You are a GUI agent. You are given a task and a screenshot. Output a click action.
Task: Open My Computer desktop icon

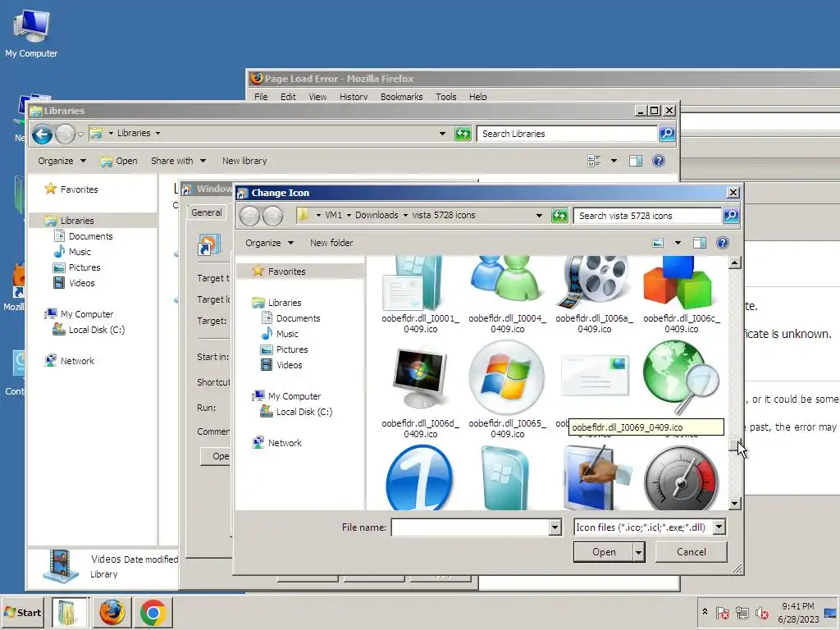click(x=31, y=33)
